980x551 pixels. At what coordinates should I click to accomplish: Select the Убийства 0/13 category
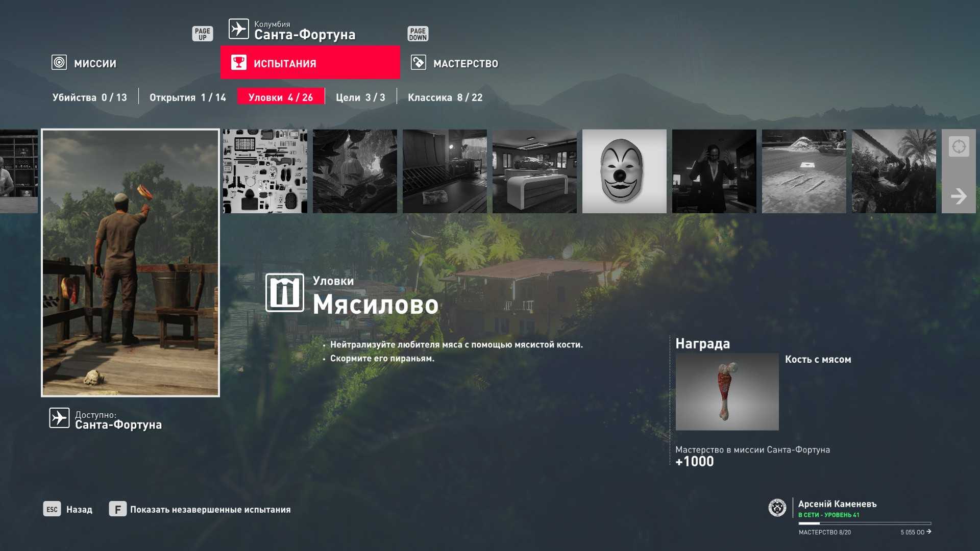pos(89,97)
